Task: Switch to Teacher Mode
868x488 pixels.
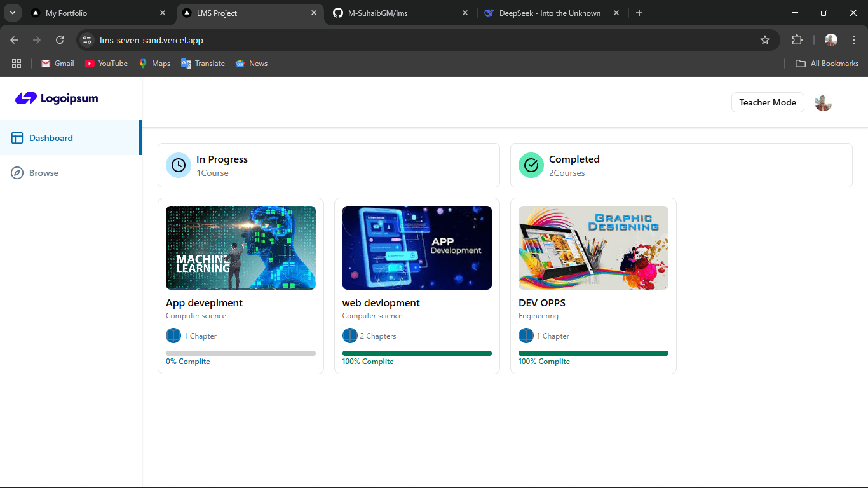Action: pos(768,102)
